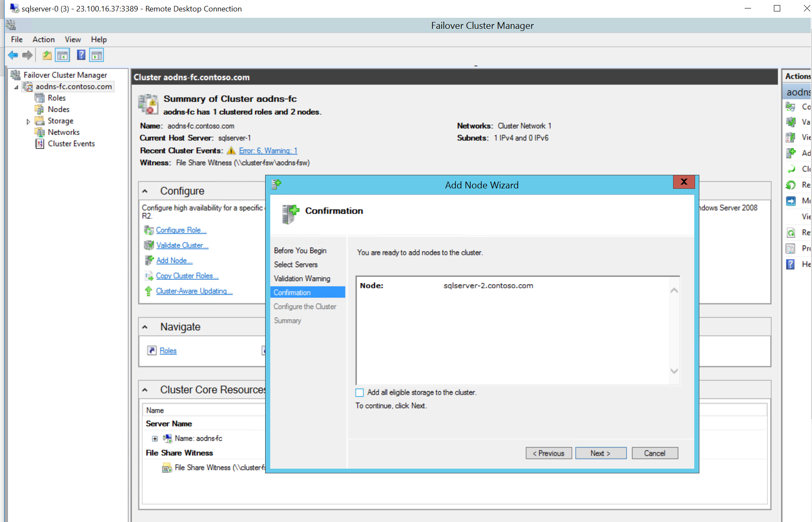
Task: Click the Add Node icon in Configure
Action: click(x=149, y=260)
